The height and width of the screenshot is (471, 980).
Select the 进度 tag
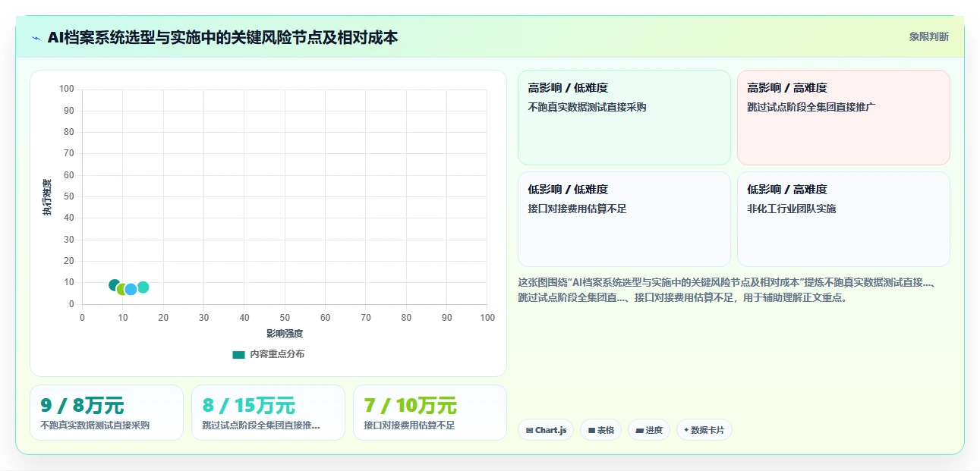649,430
